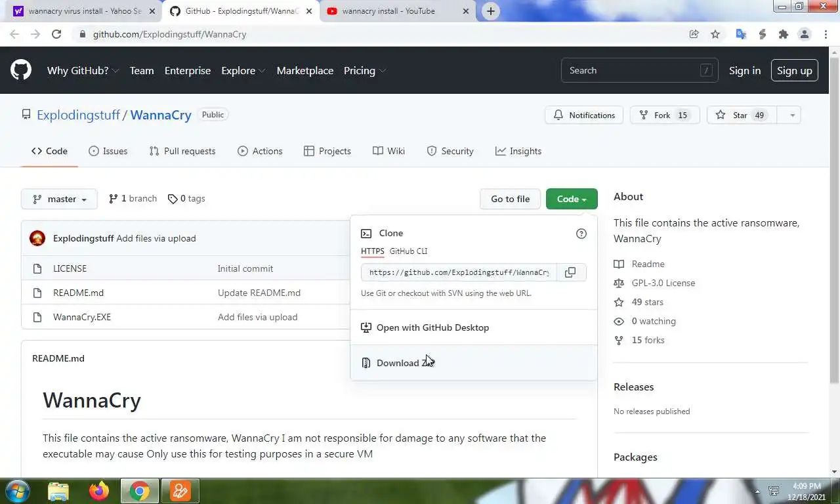The height and width of the screenshot is (504, 840).
Task: Reload the page with browser refresh icon
Action: [x=56, y=34]
